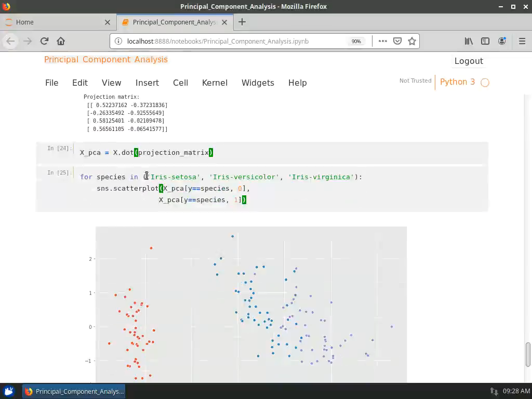Image resolution: width=532 pixels, height=399 pixels.
Task: Save page to Pocket icon
Action: tap(397, 41)
